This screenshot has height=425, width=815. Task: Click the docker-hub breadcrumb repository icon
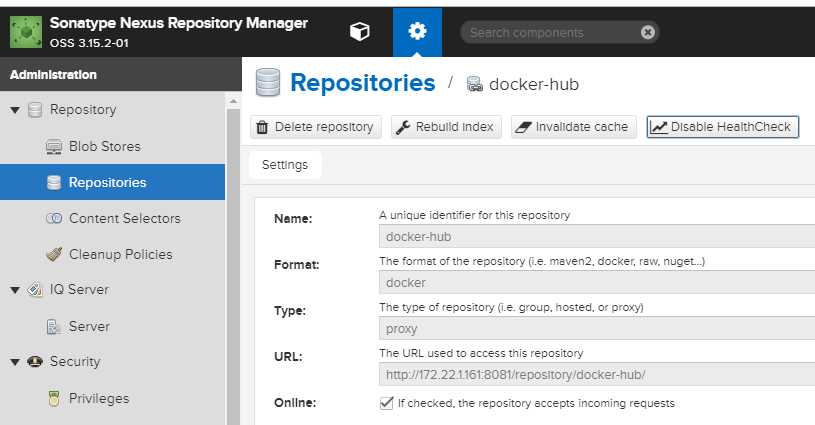pos(474,84)
